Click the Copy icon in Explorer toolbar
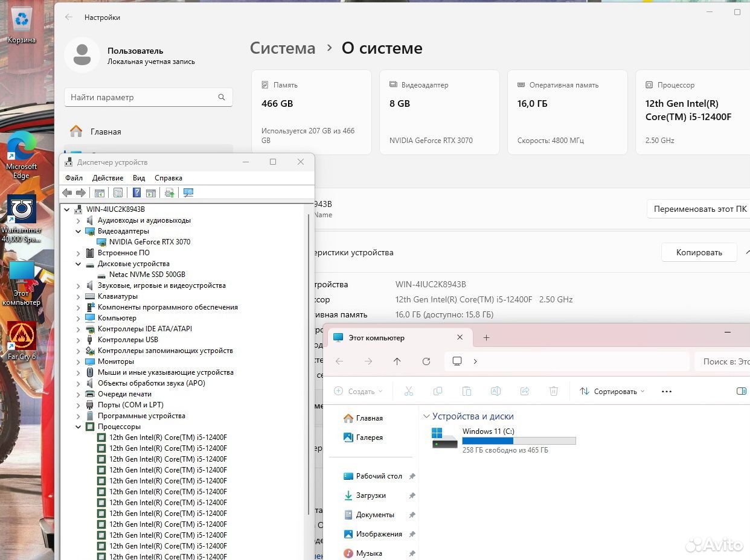The height and width of the screenshot is (560, 750). point(438,391)
